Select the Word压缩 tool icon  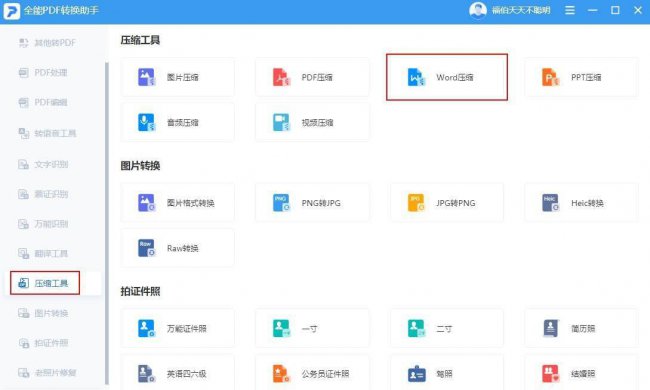(x=416, y=77)
